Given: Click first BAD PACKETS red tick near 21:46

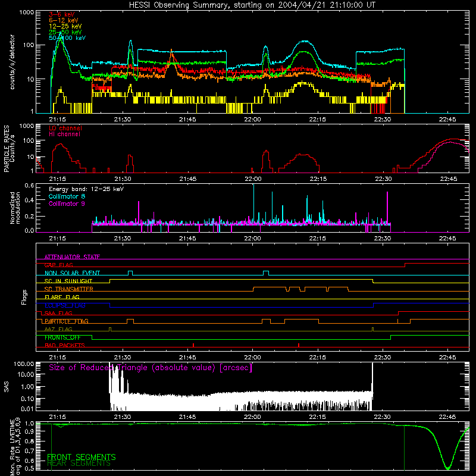Looking at the screenshot, I should point(193,345).
